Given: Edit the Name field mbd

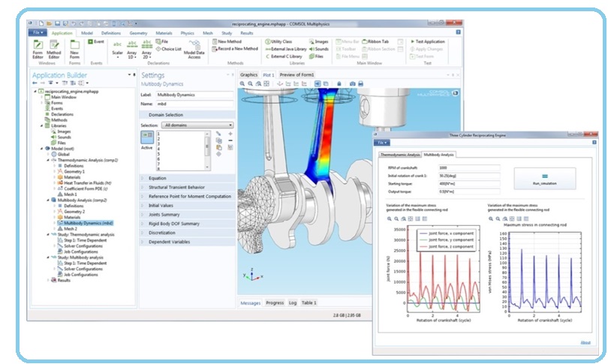Looking at the screenshot, I should (194, 104).
